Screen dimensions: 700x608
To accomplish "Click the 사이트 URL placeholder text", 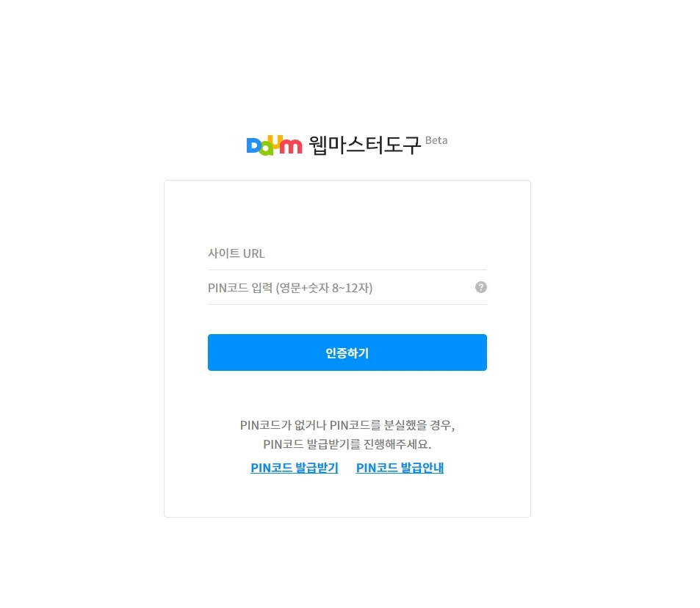I will 237,253.
